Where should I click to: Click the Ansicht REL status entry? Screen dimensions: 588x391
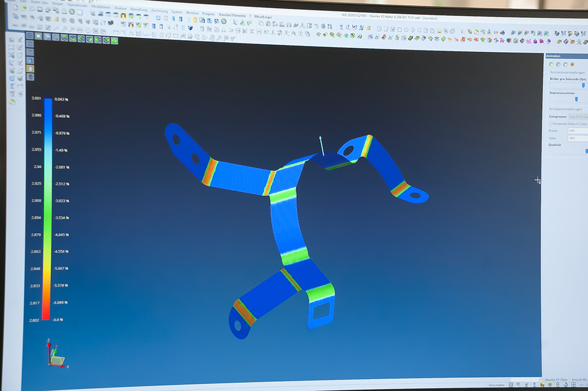(579, 380)
